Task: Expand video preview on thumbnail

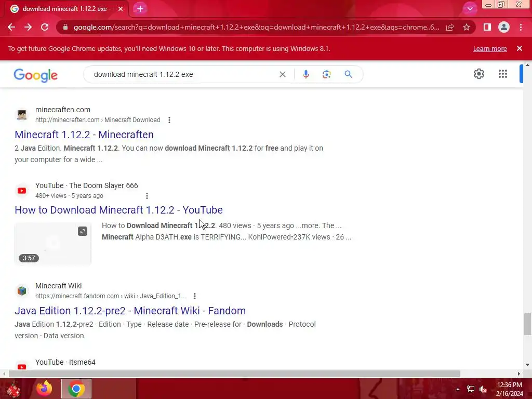Action: pyautogui.click(x=83, y=231)
